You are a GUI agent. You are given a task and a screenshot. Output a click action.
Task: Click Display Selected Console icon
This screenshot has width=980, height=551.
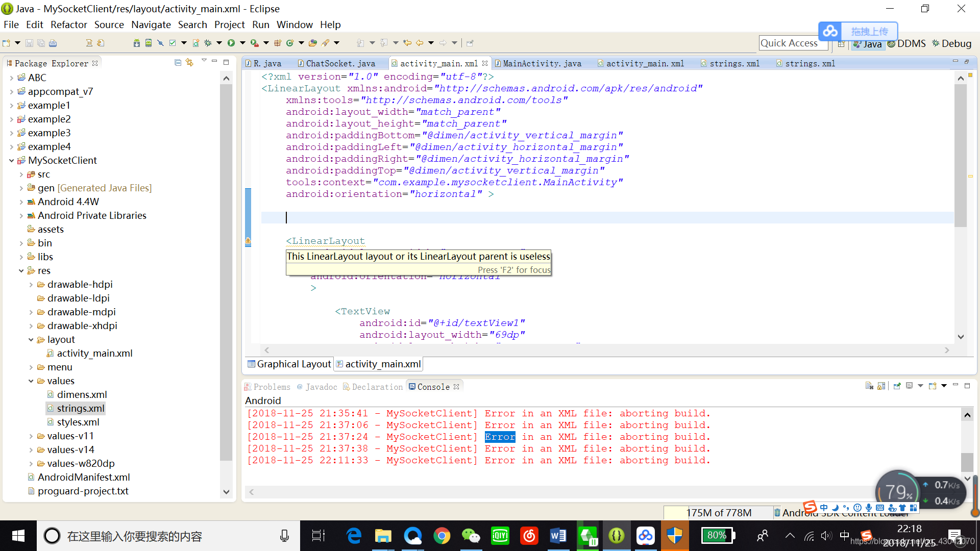click(x=910, y=386)
